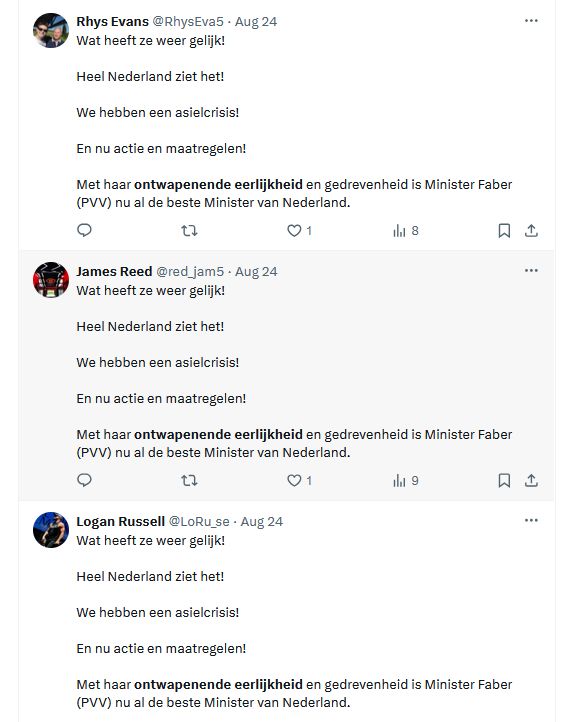Retweet Rhys Evans' post
This screenshot has width=575, height=722.
189,230
